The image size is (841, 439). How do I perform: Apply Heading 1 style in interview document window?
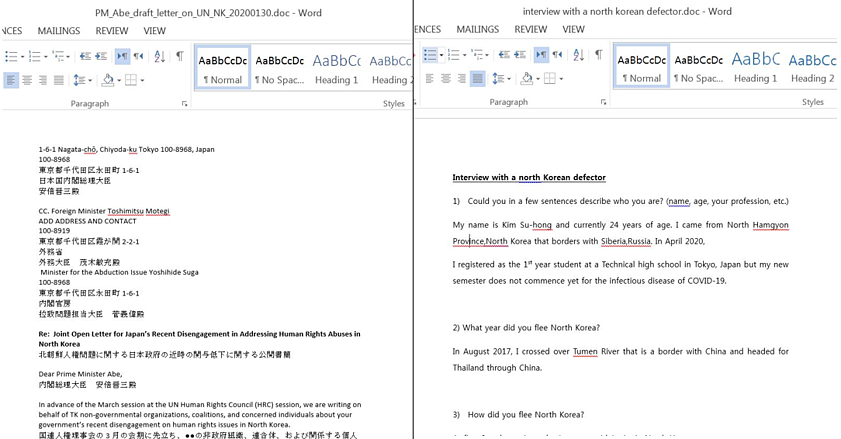point(755,67)
